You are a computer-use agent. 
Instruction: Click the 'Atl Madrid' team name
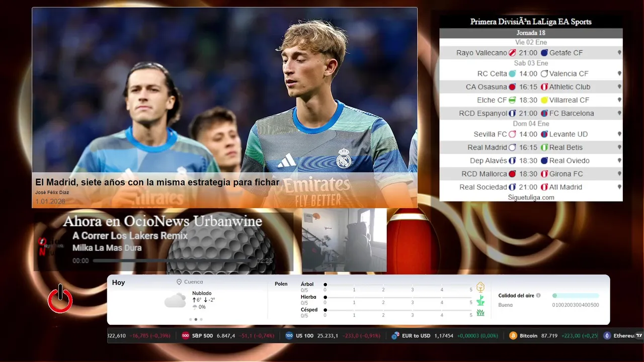coord(566,187)
